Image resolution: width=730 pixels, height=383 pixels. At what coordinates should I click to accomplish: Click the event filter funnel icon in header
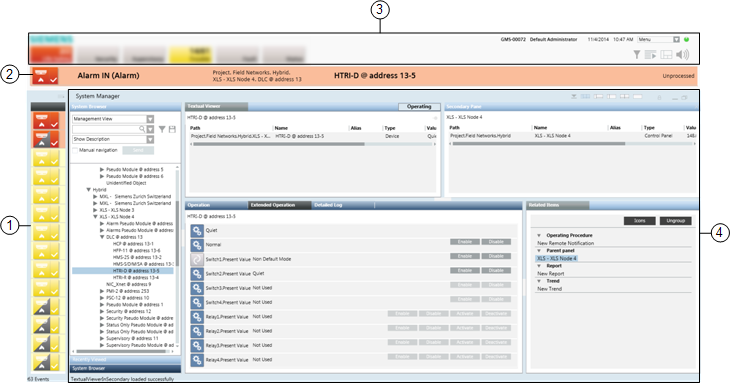[636, 55]
